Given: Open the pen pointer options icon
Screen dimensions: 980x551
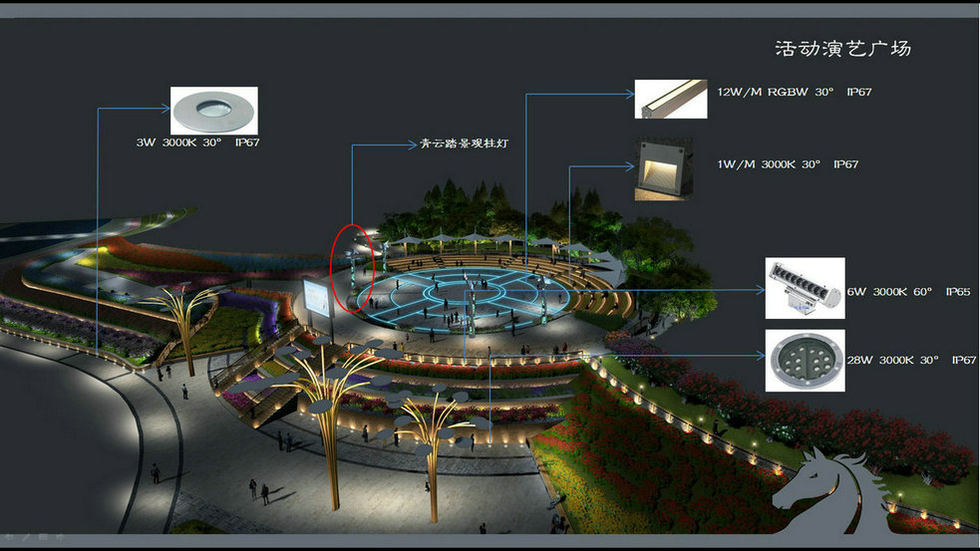Looking at the screenshot, I should (x=25, y=537).
